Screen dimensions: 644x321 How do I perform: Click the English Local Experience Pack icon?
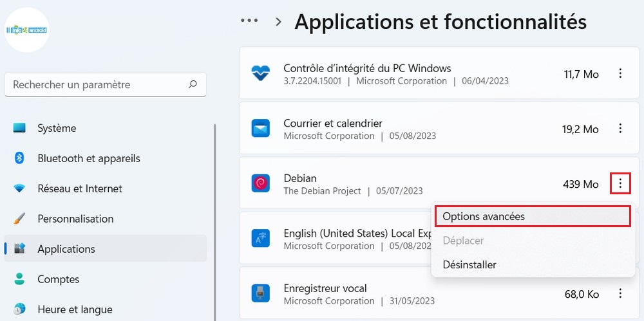click(x=260, y=239)
